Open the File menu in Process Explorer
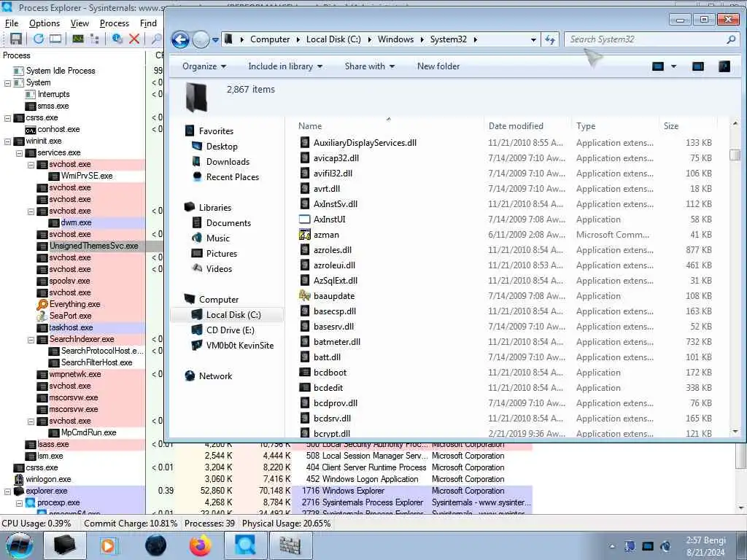747x560 pixels. click(x=12, y=23)
